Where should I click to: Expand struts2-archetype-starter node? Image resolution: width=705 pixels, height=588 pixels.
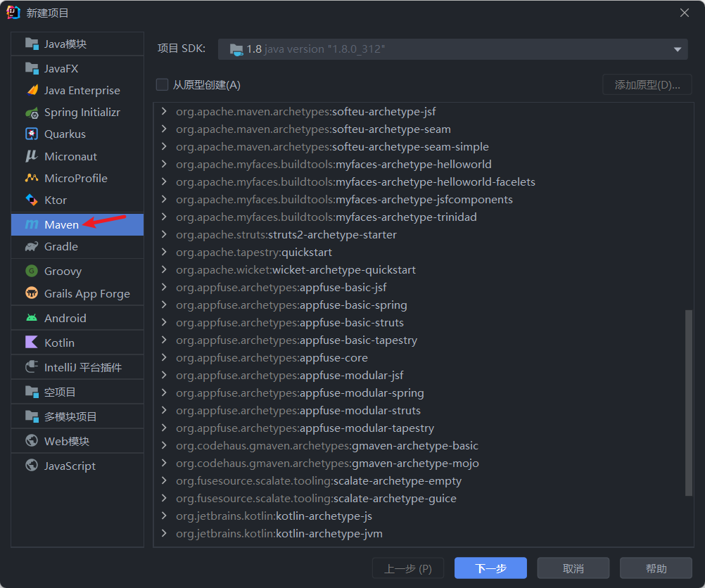pyautogui.click(x=164, y=234)
